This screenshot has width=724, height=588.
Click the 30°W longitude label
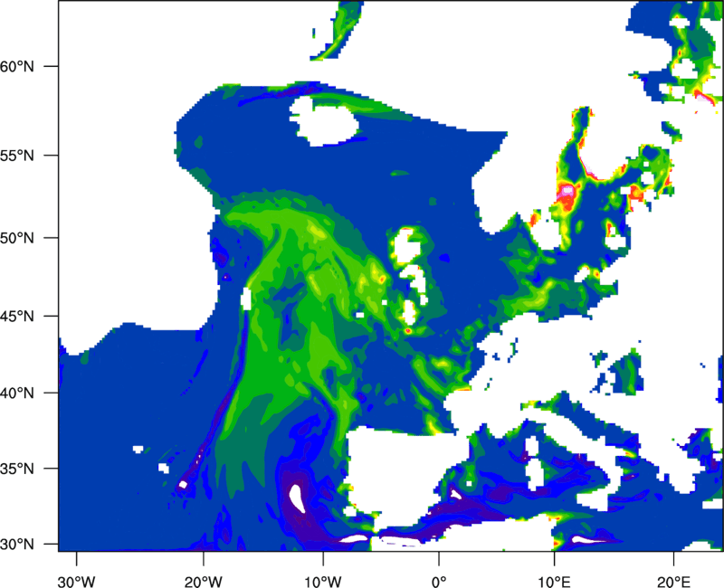(x=76, y=582)
